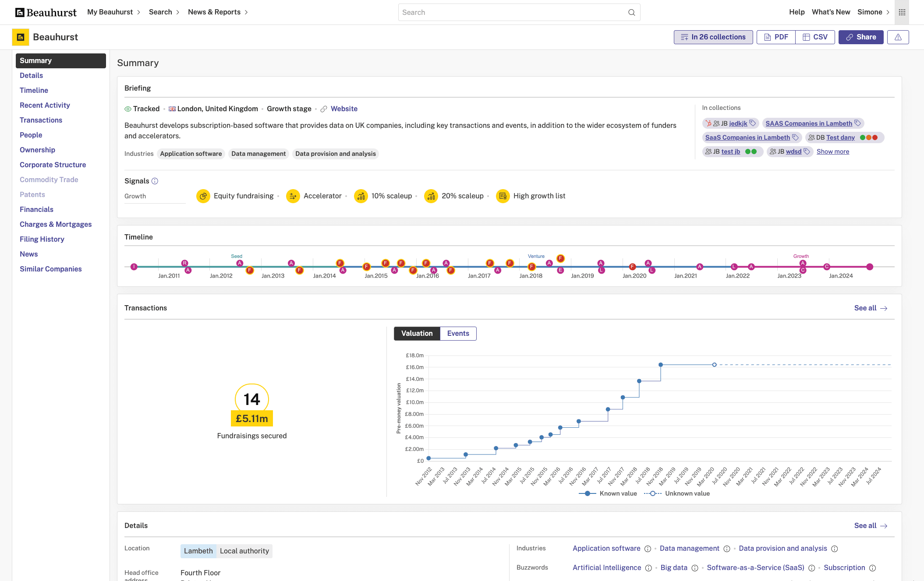
Task: Click the HubSpot icon beside jedkjk
Action: tap(708, 123)
